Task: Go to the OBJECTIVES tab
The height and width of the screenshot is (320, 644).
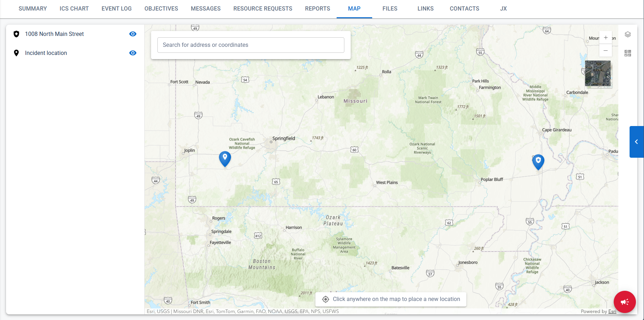Action: tap(161, 9)
